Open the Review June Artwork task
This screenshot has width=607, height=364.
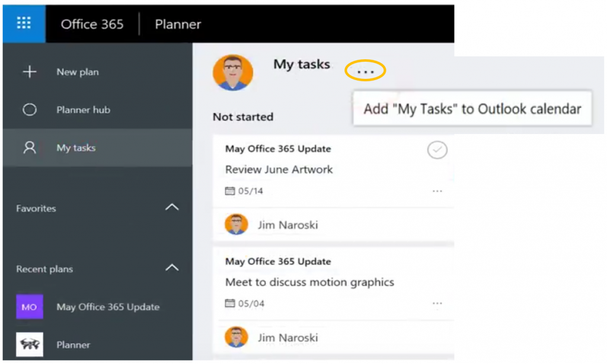point(279,169)
